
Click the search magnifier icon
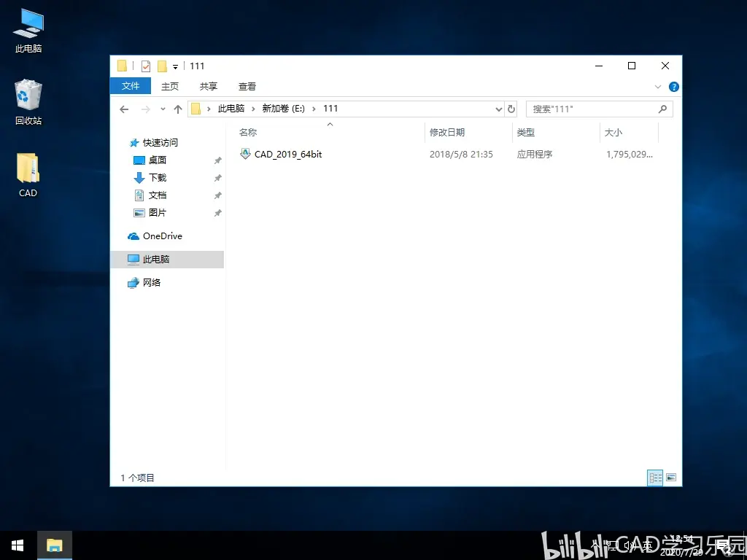click(x=662, y=109)
